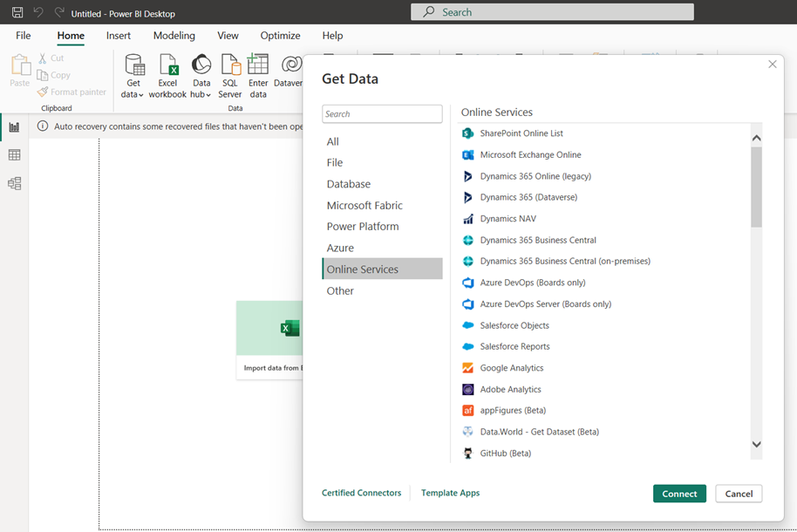Choose the Other connector category
Viewport: 797px width, 532px height.
[382, 291]
